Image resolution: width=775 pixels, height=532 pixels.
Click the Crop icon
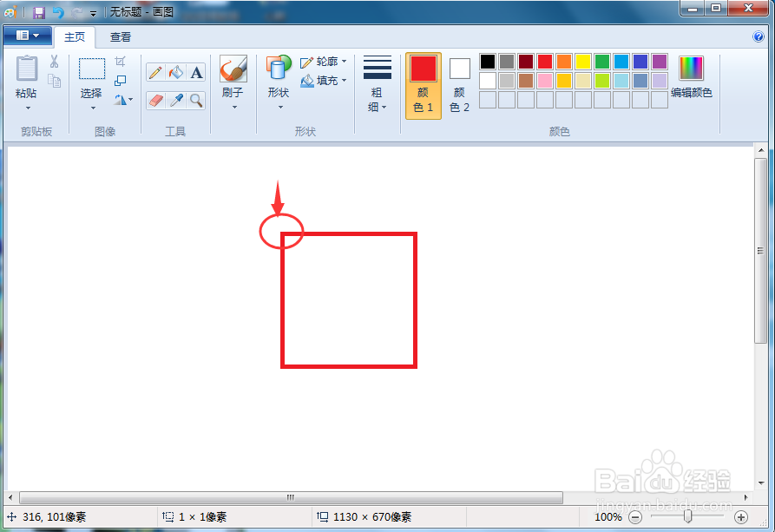tap(120, 62)
